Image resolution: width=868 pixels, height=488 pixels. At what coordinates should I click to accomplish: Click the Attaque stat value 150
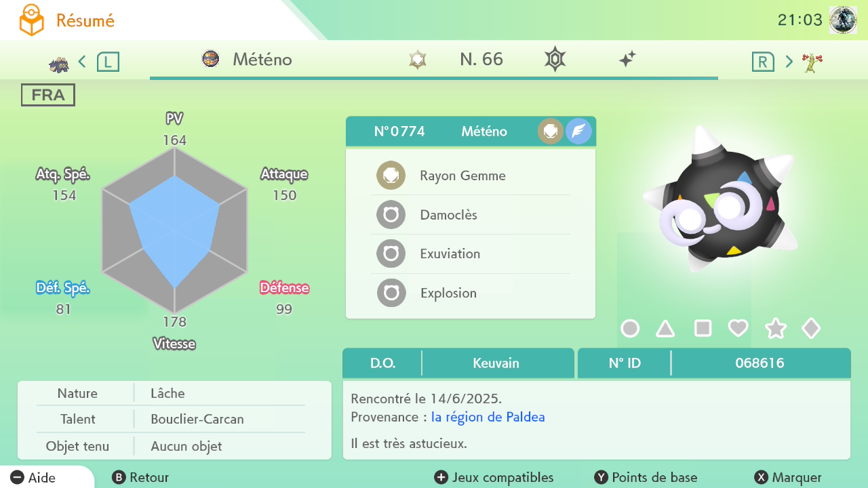[x=284, y=195]
